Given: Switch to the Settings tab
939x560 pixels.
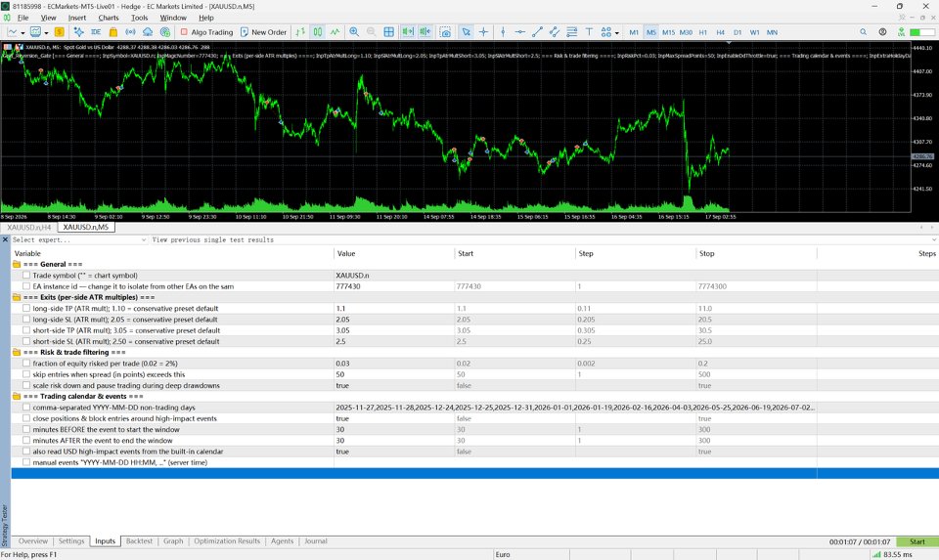Looking at the screenshot, I should 71,540.
